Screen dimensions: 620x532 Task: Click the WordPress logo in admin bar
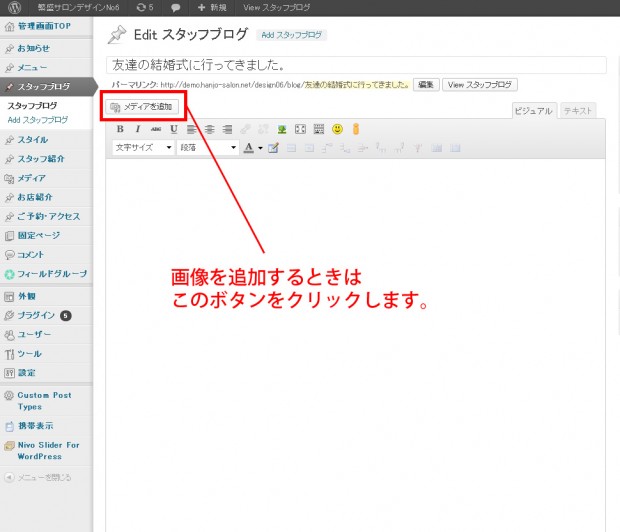tap(11, 7)
